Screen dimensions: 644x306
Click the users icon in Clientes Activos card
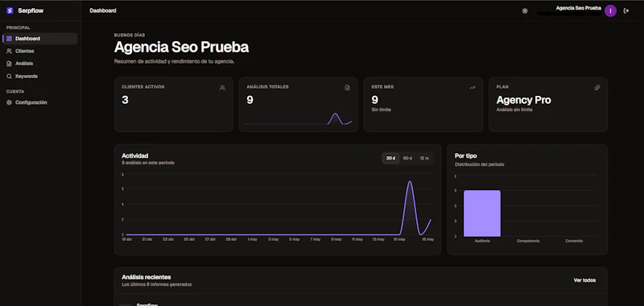222,88
